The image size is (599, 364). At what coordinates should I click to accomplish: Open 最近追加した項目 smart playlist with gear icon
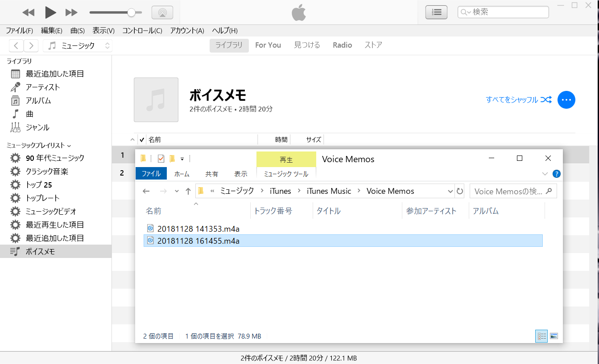56,238
